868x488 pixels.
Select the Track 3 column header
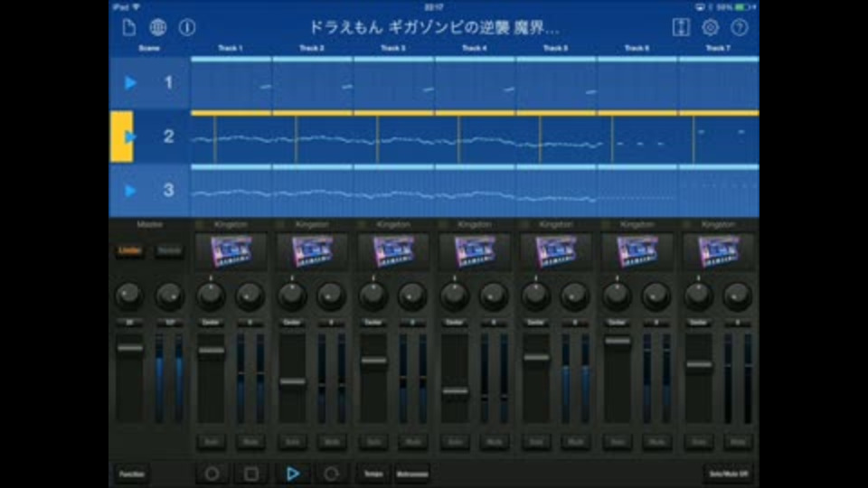click(393, 48)
